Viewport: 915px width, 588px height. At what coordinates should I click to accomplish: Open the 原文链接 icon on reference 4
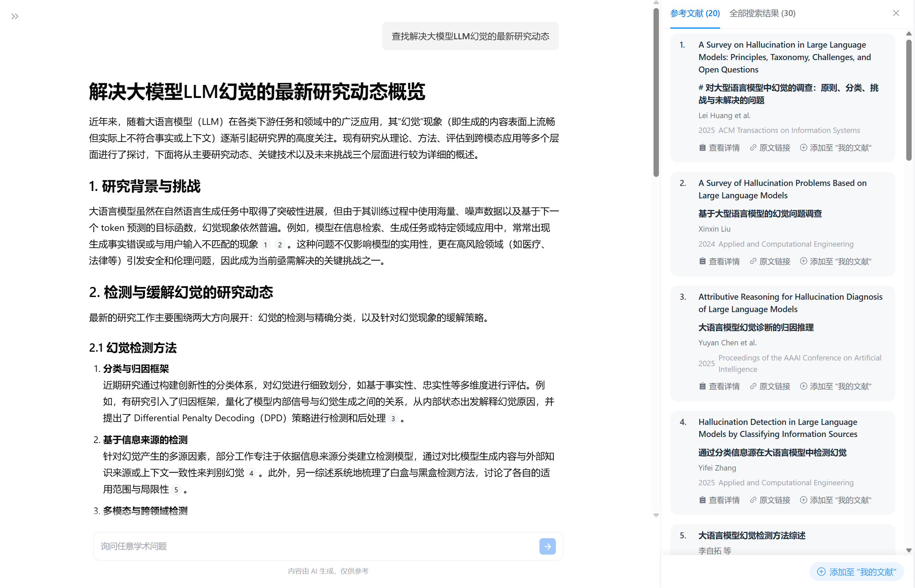(x=753, y=500)
